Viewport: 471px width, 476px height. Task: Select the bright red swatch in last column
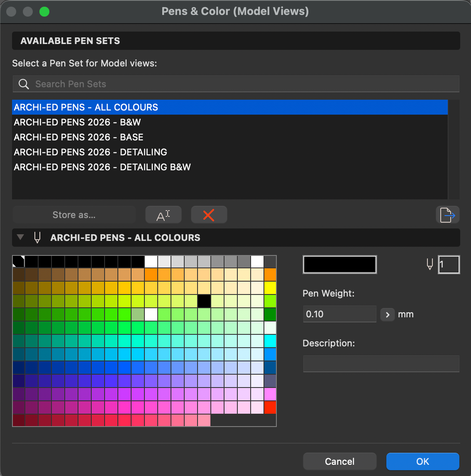tap(270, 407)
